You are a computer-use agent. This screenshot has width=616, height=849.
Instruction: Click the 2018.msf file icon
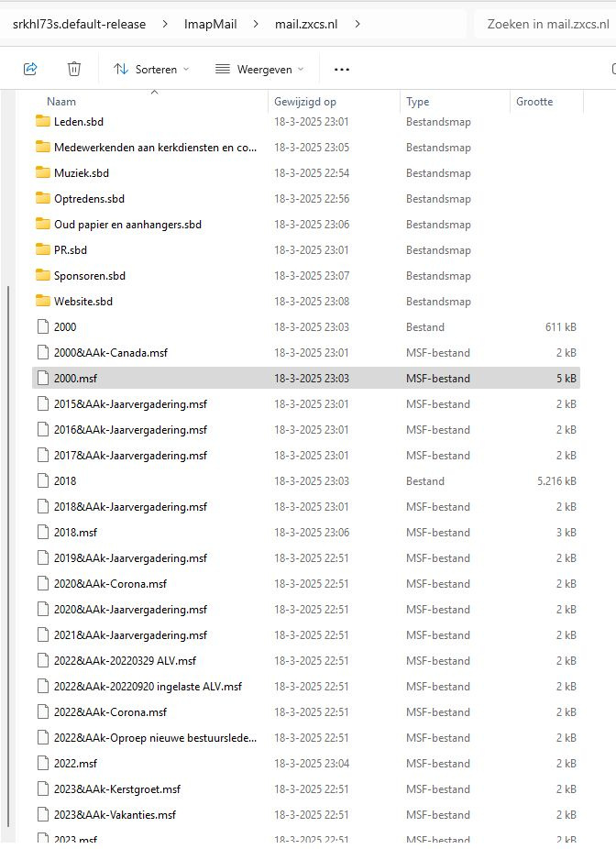43,533
